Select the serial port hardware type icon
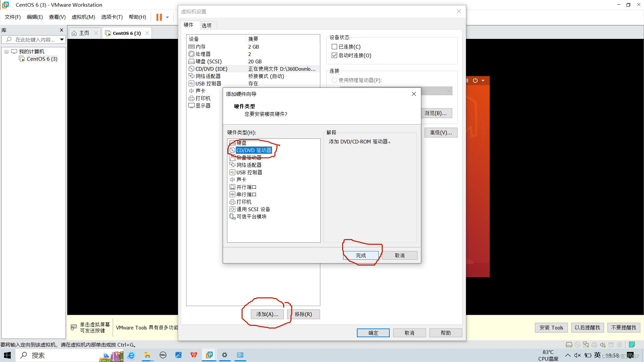644x362 pixels. 232,194
